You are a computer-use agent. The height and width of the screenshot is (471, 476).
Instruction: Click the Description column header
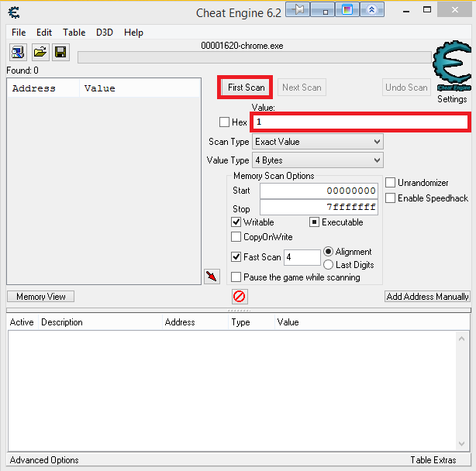pyautogui.click(x=100, y=322)
